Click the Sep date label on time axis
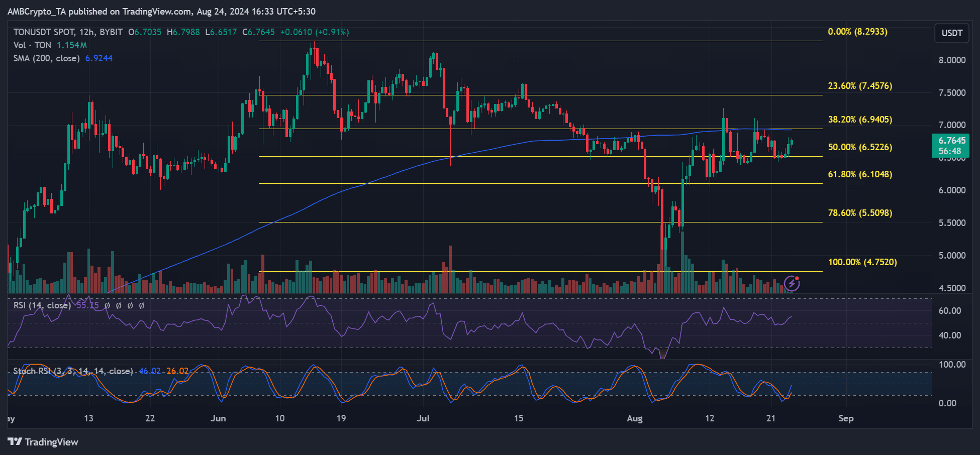 click(x=846, y=418)
